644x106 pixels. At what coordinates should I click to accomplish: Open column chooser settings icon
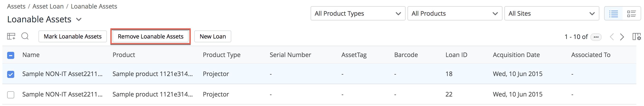(636, 37)
